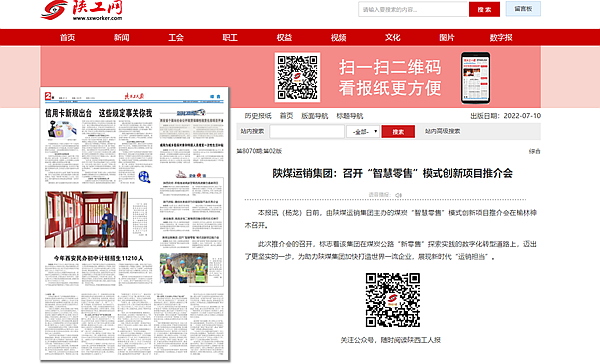
Task: Open the 文化 navigation tab
Action: (x=393, y=38)
